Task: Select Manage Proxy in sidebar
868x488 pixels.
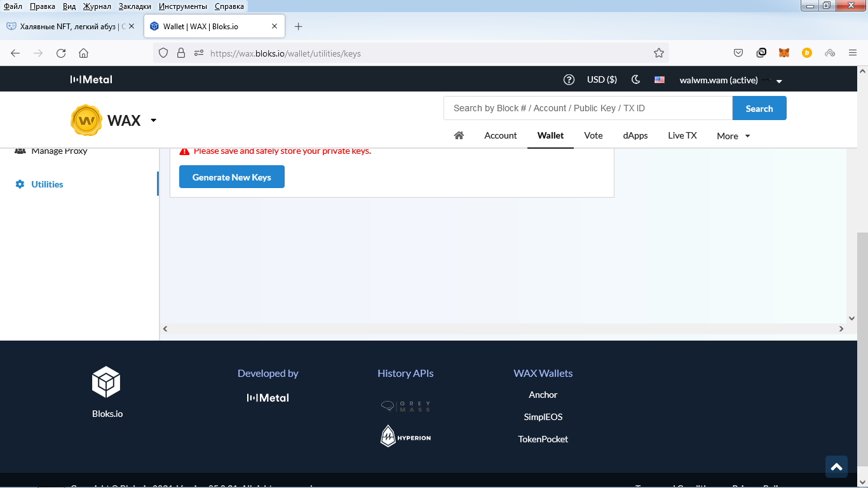Action: [59, 151]
